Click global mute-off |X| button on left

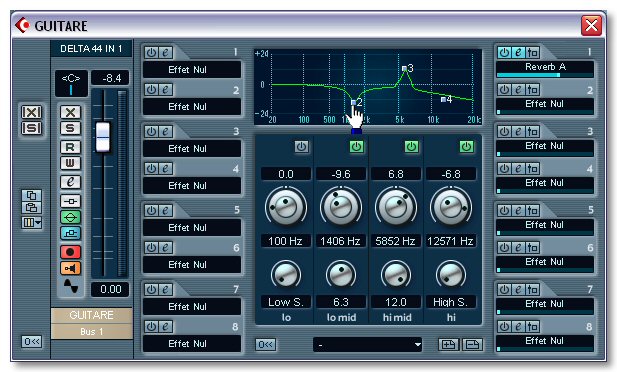coord(31,112)
